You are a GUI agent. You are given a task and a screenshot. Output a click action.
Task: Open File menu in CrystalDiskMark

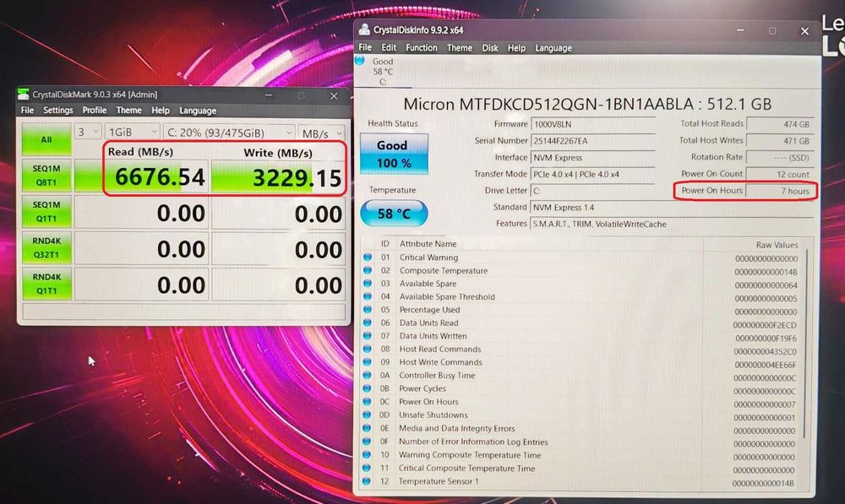click(x=27, y=111)
